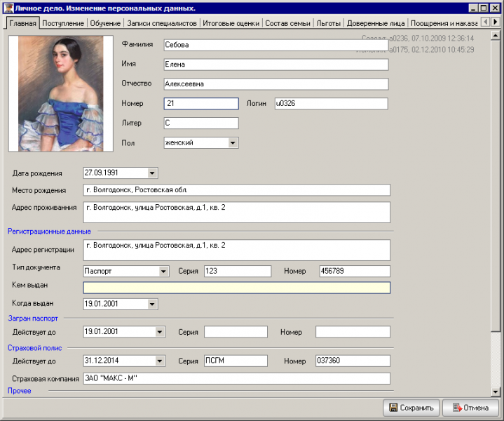Click the empty Кем выдан field
Viewport: 504px width, 421px height.
tap(236, 288)
